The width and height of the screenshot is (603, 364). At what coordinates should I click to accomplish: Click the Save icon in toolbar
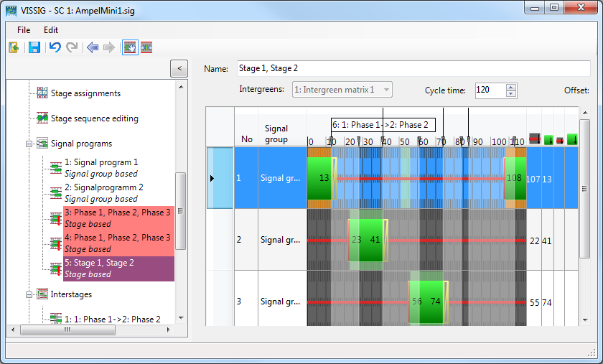click(34, 47)
